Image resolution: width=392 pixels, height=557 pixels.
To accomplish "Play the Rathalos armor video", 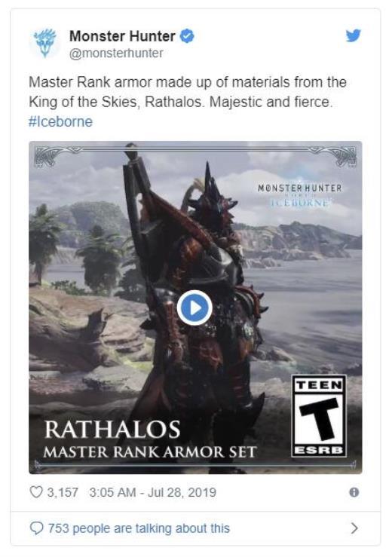I will pyautogui.click(x=194, y=308).
